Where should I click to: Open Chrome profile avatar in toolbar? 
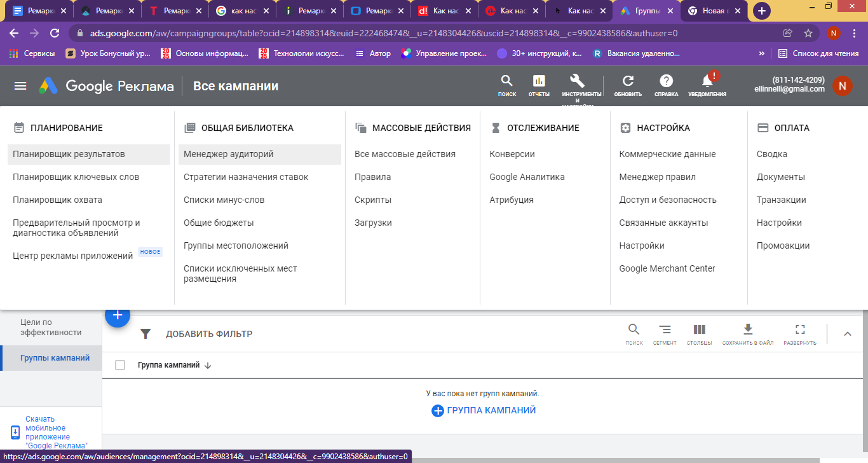833,33
